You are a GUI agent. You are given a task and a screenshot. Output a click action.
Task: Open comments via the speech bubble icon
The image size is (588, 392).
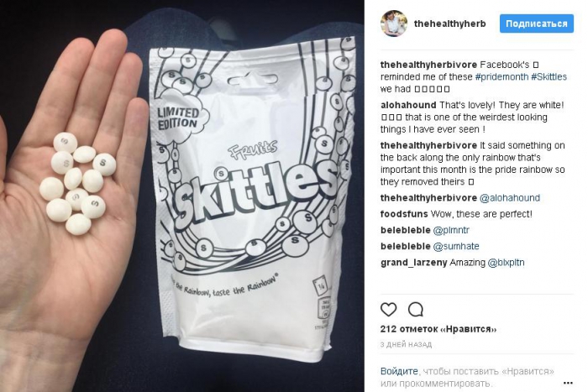tap(416, 310)
